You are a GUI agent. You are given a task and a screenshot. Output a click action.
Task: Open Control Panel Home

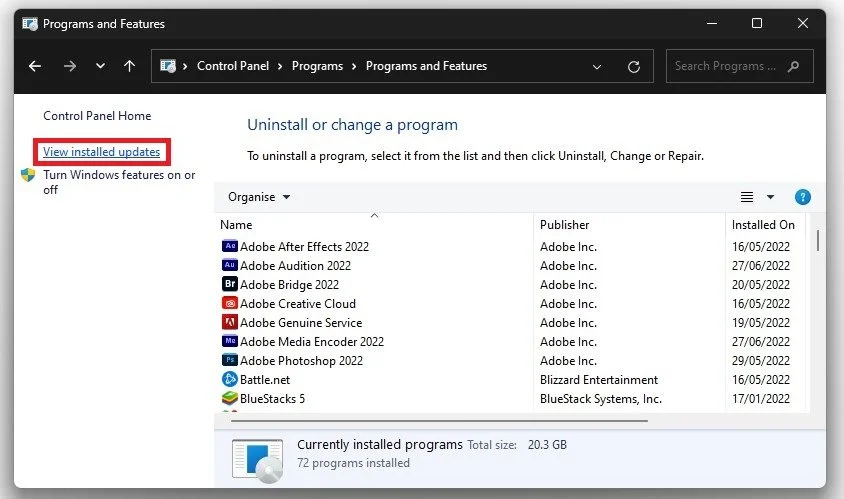(97, 116)
